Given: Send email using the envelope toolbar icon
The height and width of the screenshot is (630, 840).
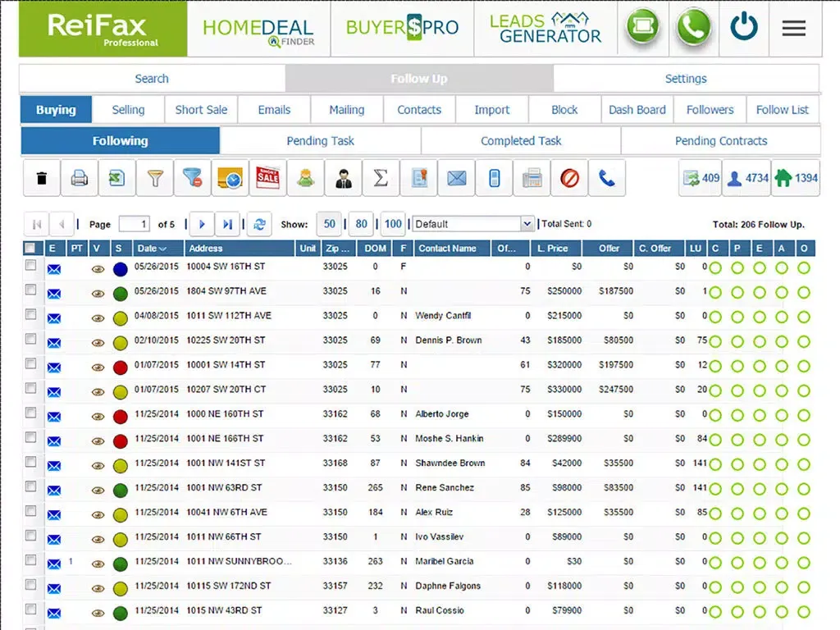Looking at the screenshot, I should pos(456,178).
